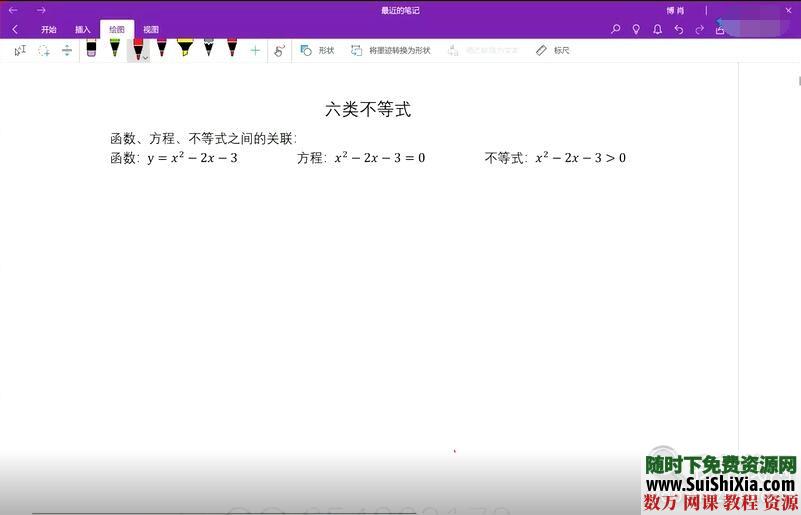
Task: Redo the action
Action: pyautogui.click(x=699, y=30)
